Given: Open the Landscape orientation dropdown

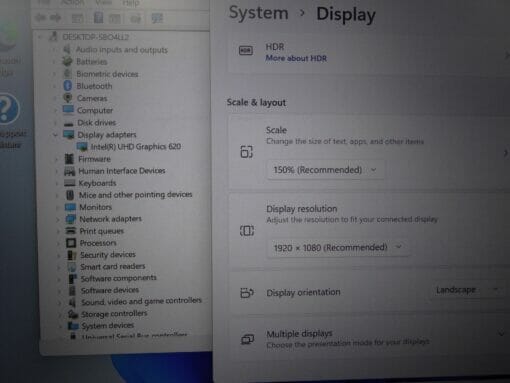Looking at the screenshot, I should (468, 290).
